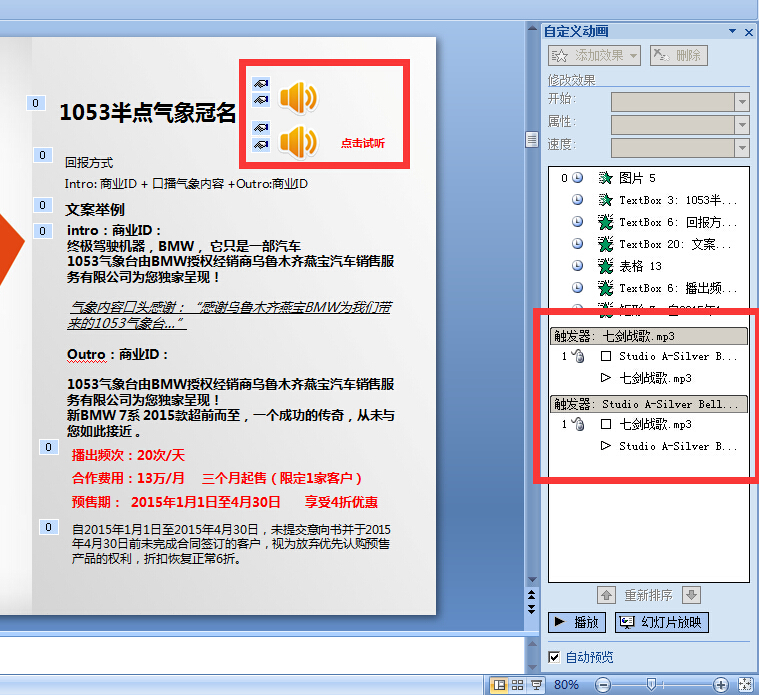
Task: Click the 点击试听 red text on slide
Action: click(363, 143)
